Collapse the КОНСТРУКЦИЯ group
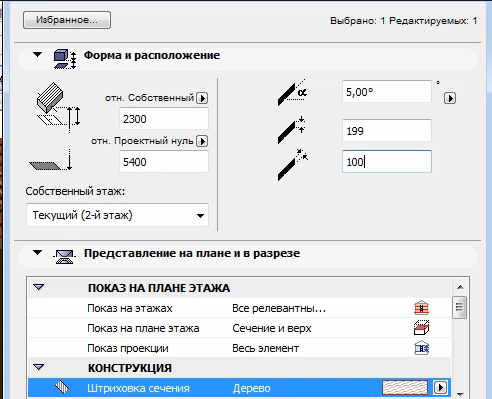 pyautogui.click(x=39, y=367)
